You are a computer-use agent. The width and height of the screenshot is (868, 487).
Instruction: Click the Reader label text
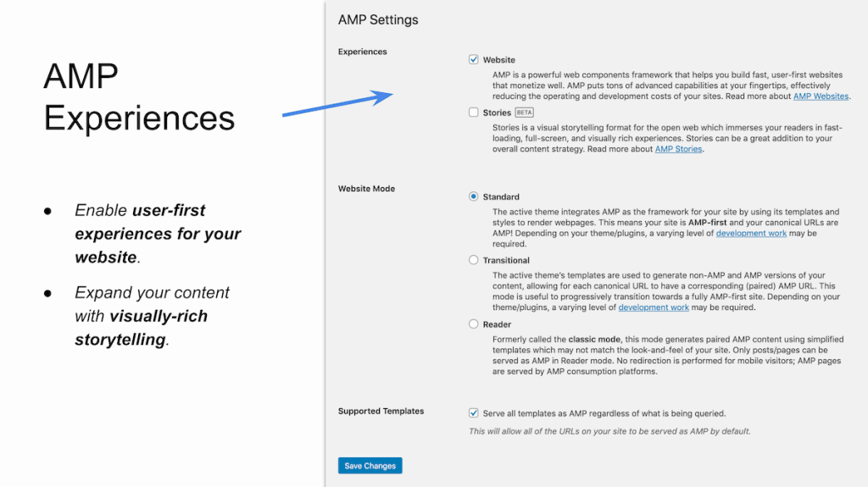pos(497,325)
